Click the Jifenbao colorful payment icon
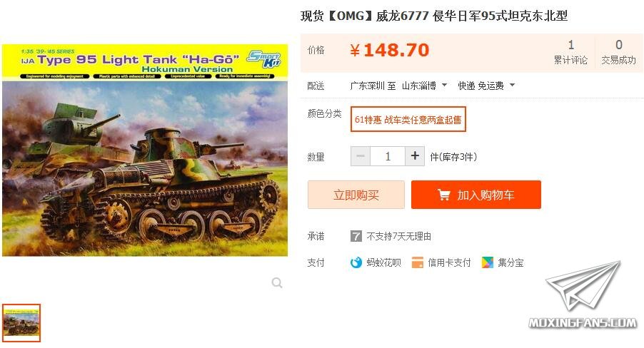The height and width of the screenshot is (348, 644). click(488, 262)
